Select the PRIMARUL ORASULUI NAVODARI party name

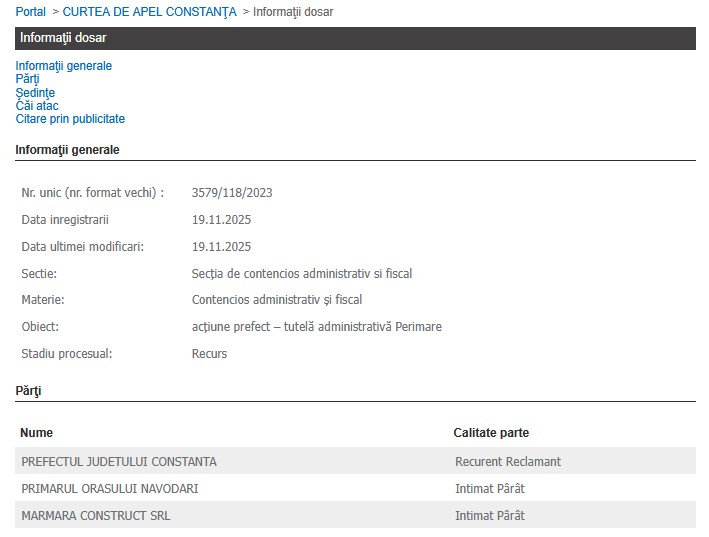[109, 489]
